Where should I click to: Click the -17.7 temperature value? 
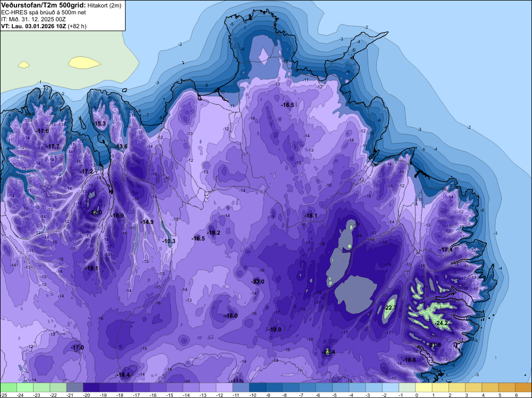(x=53, y=146)
